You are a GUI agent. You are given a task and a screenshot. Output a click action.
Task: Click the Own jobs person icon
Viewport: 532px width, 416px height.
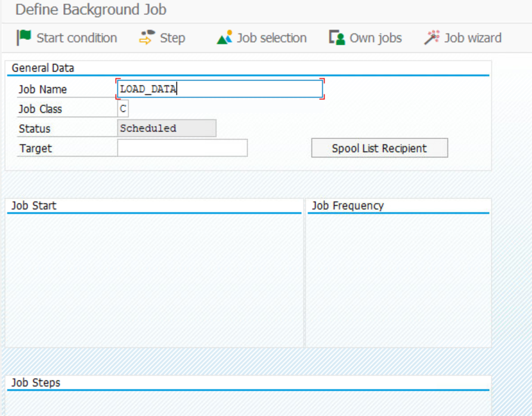tap(337, 38)
